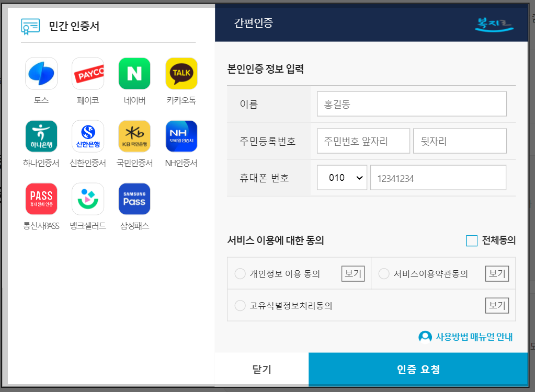This screenshot has width=535, height=392.
Task: Choose 네이버 for verification
Action: [134, 73]
